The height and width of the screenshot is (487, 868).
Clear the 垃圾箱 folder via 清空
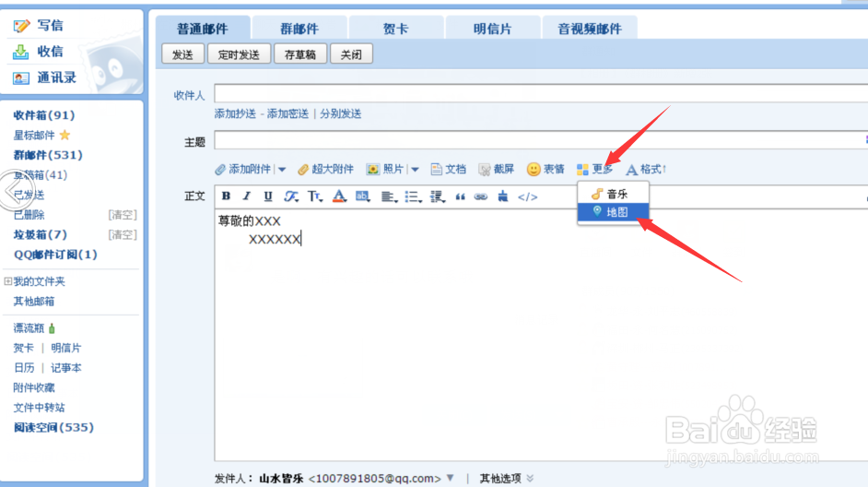pyautogui.click(x=123, y=234)
